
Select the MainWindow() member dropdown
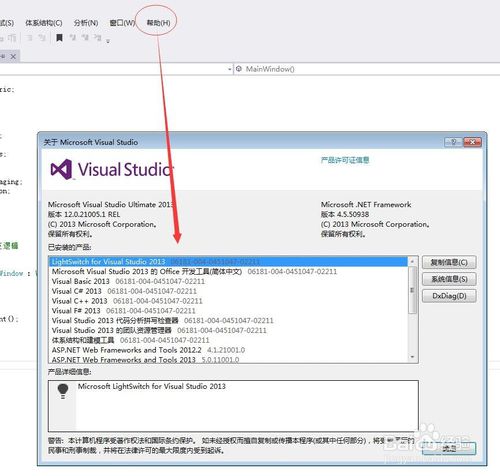pos(367,69)
